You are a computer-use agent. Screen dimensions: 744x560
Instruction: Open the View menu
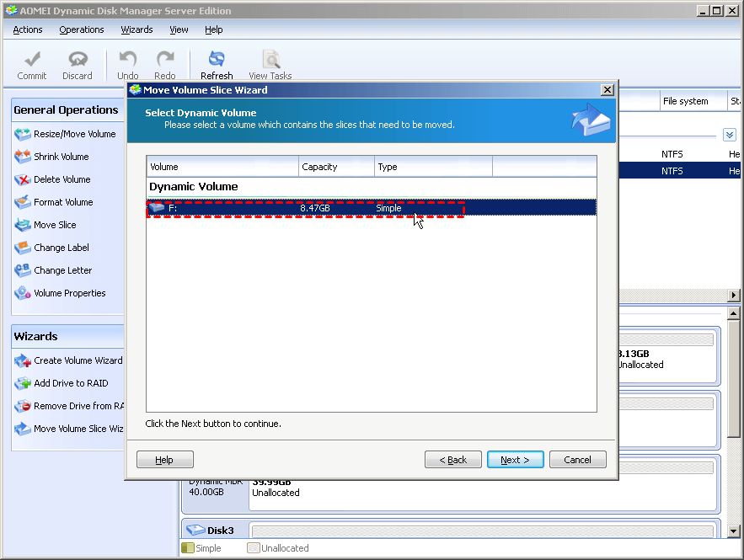(x=179, y=29)
